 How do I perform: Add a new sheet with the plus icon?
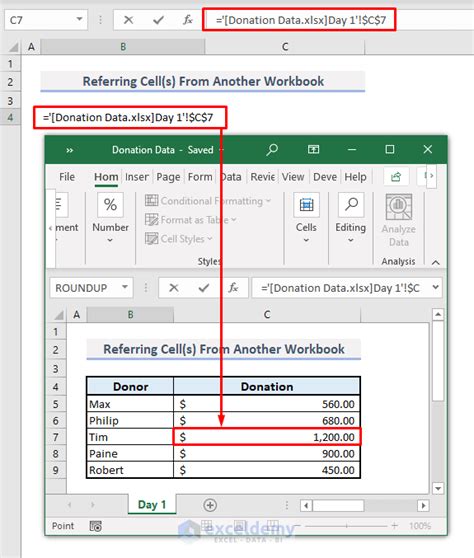[x=210, y=505]
